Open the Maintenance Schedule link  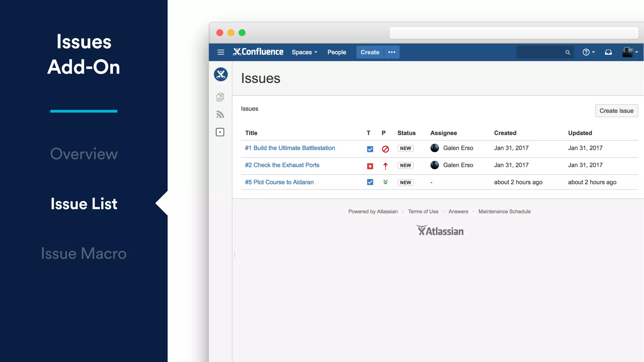pyautogui.click(x=504, y=211)
